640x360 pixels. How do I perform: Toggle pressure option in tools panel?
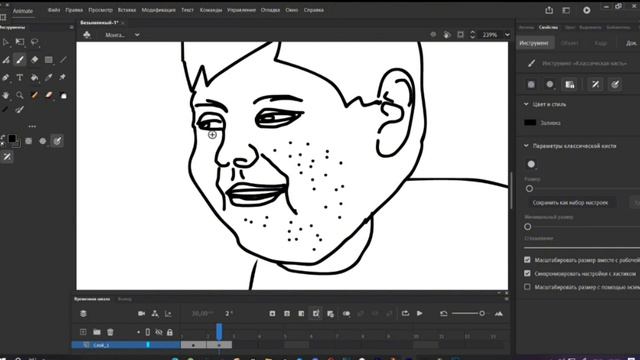pos(57,141)
